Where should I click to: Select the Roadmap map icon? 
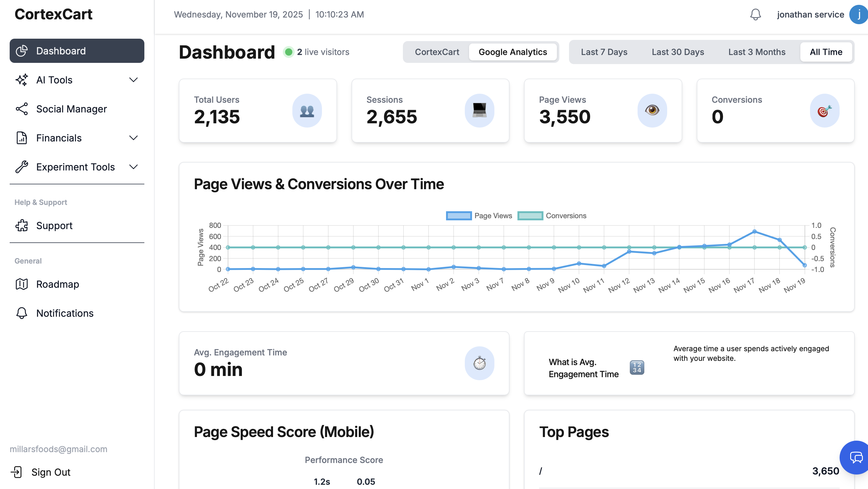(x=21, y=284)
